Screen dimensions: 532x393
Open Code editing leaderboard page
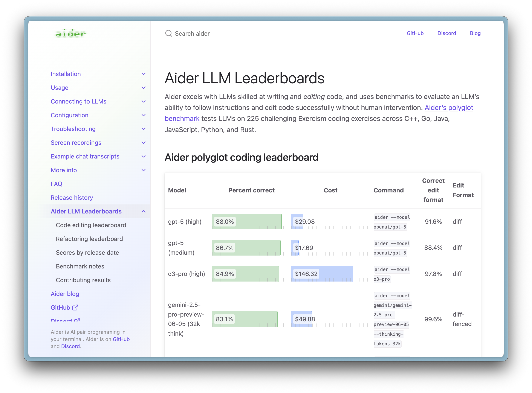(91, 225)
